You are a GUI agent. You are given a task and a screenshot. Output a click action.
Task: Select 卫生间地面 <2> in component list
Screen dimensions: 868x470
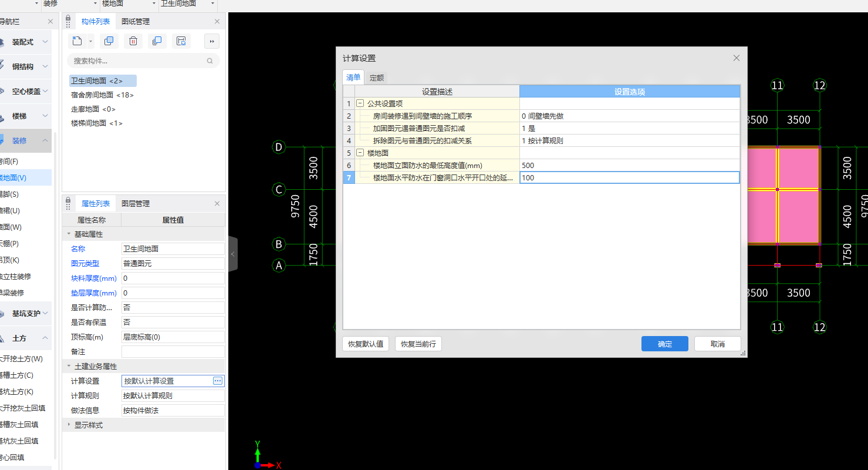click(x=102, y=80)
